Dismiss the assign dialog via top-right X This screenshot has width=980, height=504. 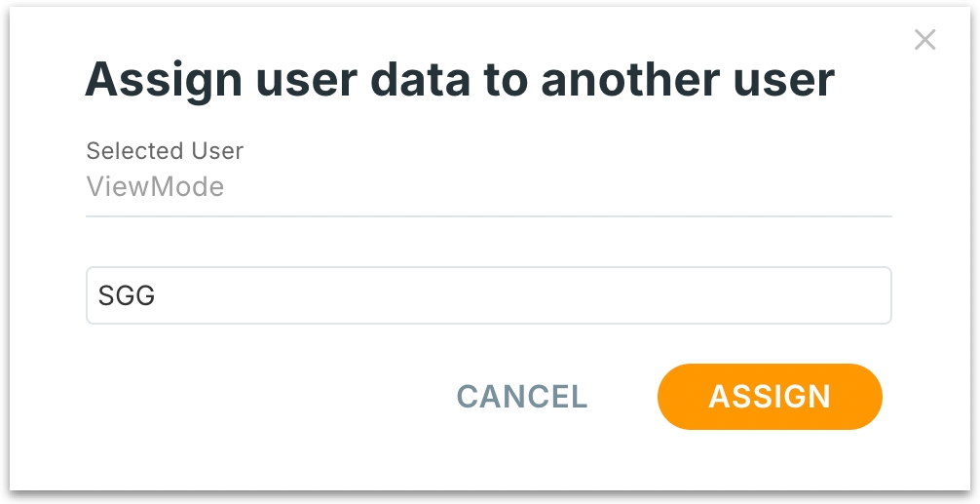point(924,40)
